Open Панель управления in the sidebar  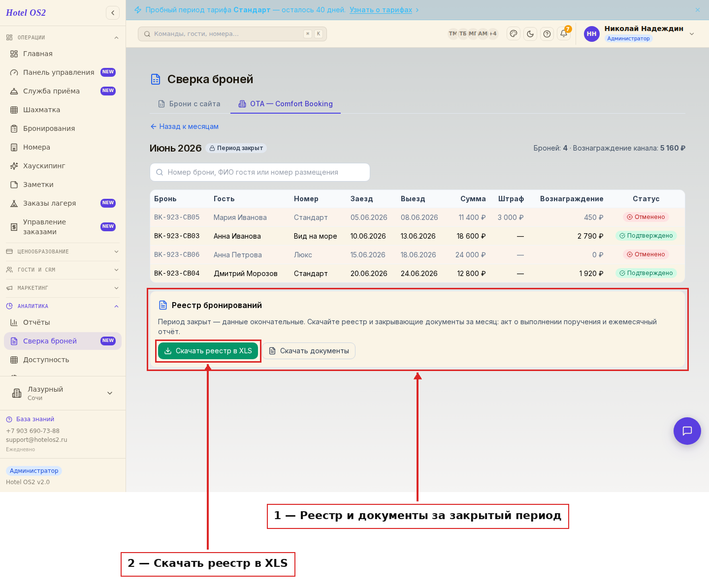63,72
